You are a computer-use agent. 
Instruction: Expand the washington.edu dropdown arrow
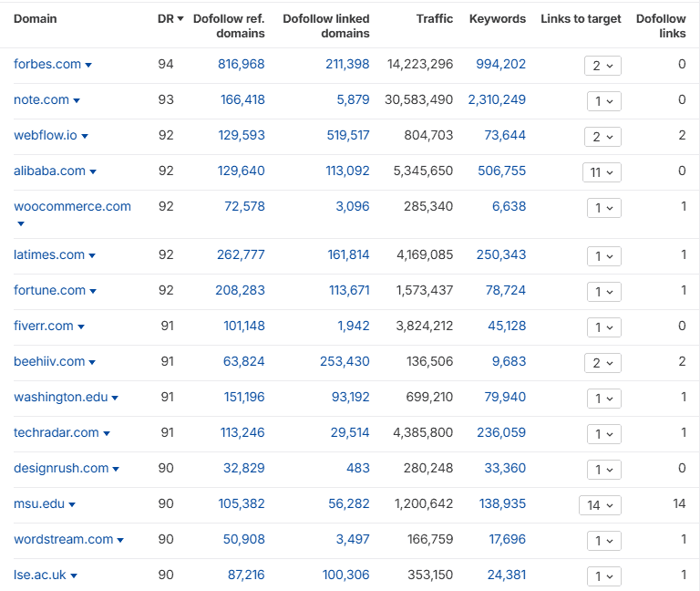tap(115, 399)
